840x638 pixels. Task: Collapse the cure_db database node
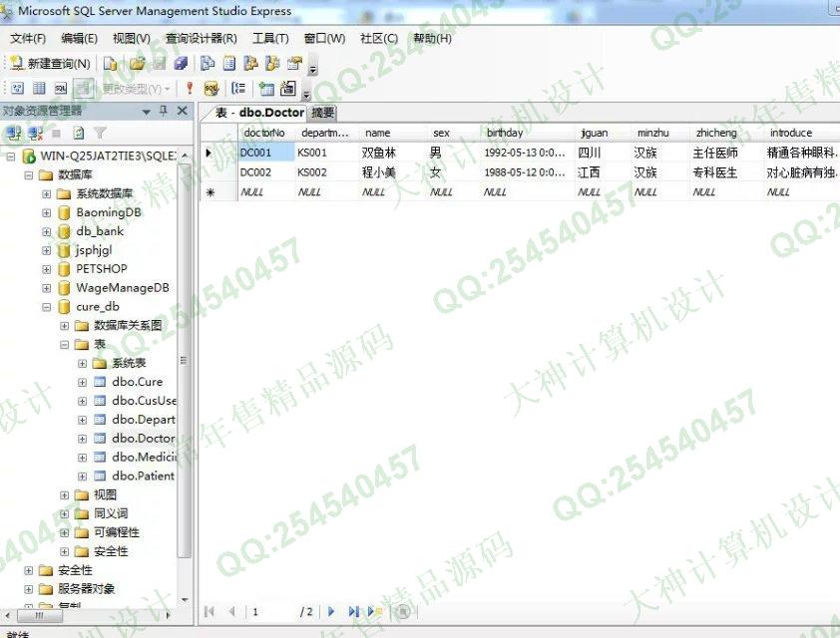[x=47, y=307]
